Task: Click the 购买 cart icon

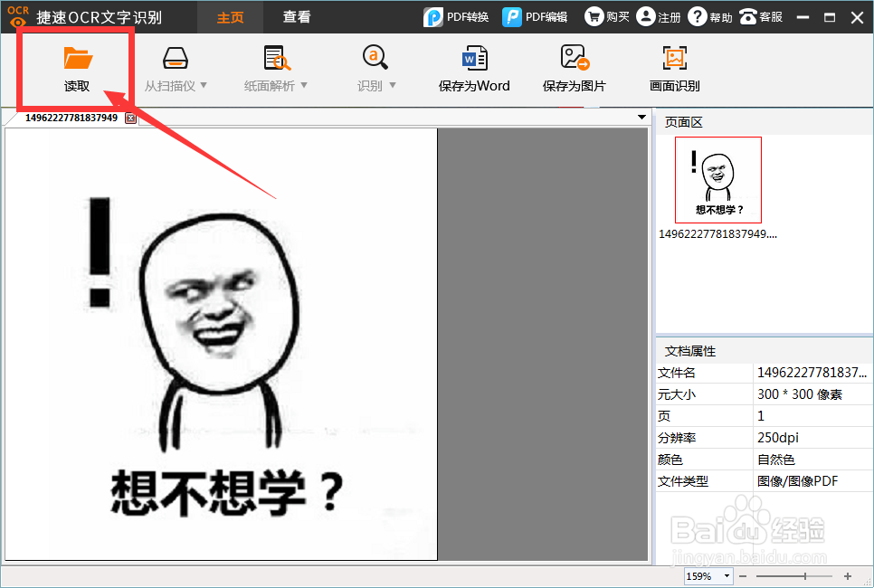Action: coord(594,16)
